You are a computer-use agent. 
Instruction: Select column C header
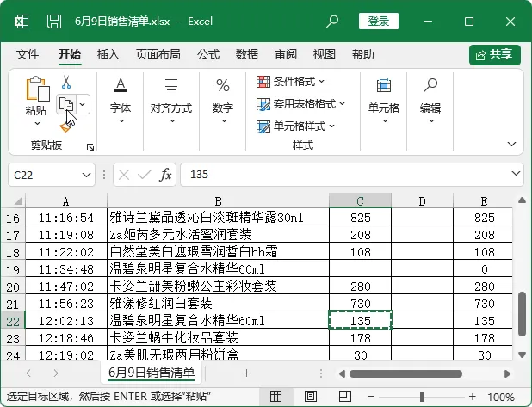tap(361, 200)
